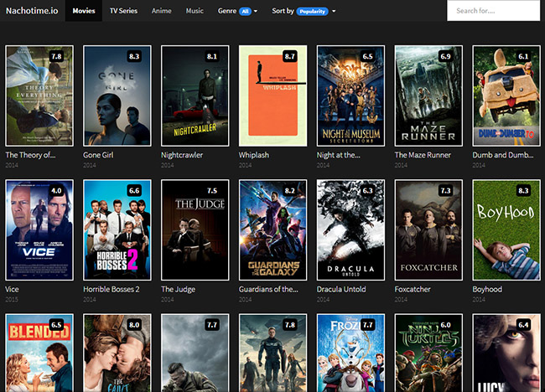
Task: Click the 6.9 rating on The Maze Runner
Action: point(445,56)
